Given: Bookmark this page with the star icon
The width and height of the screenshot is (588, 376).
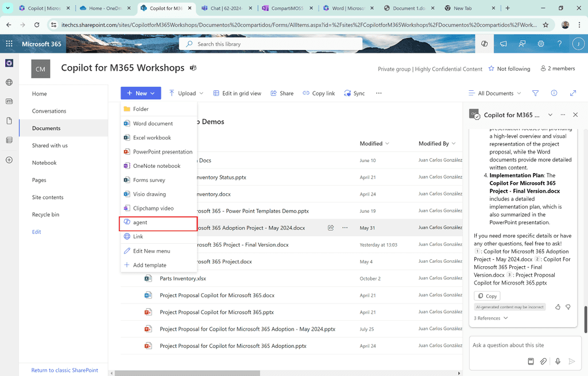Looking at the screenshot, I should (x=546, y=25).
